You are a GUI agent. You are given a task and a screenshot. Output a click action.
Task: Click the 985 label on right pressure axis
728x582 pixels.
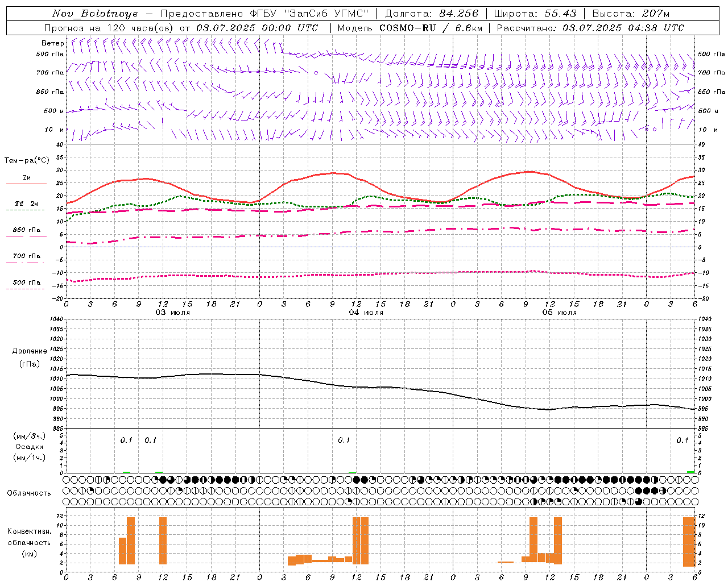click(x=704, y=429)
